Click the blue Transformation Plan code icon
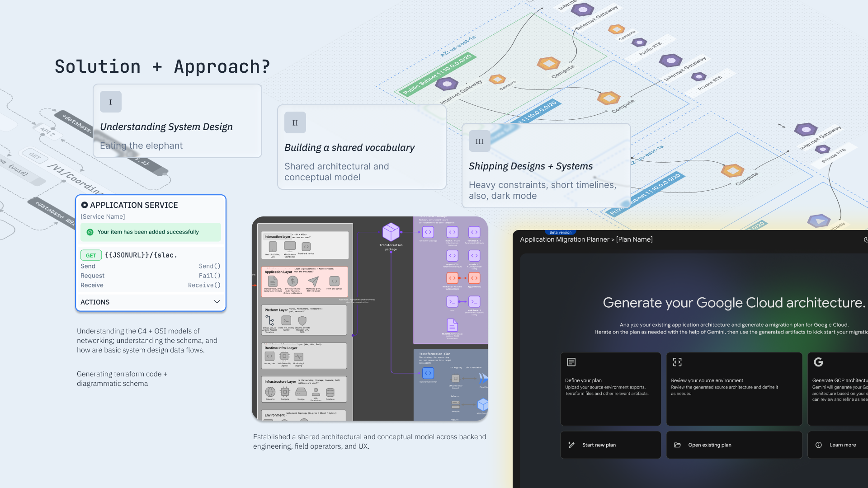Screen dimensions: 868x488 [428, 373]
